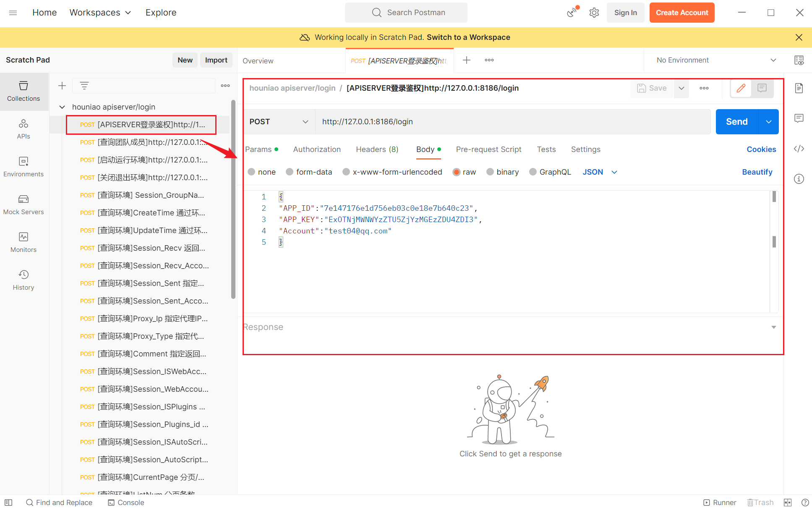Open the [查询团队成员] POST request
Image resolution: width=812 pixels, height=508 pixels.
click(x=144, y=142)
